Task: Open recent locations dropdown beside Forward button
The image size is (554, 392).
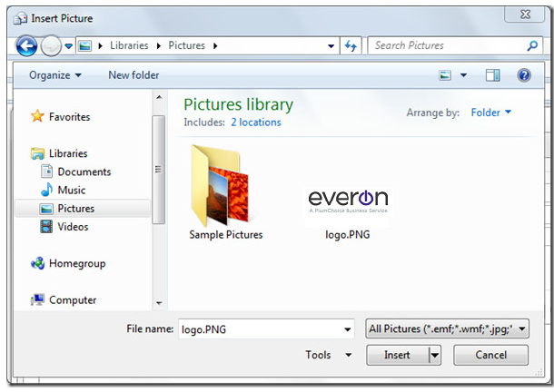Action: 69,46
